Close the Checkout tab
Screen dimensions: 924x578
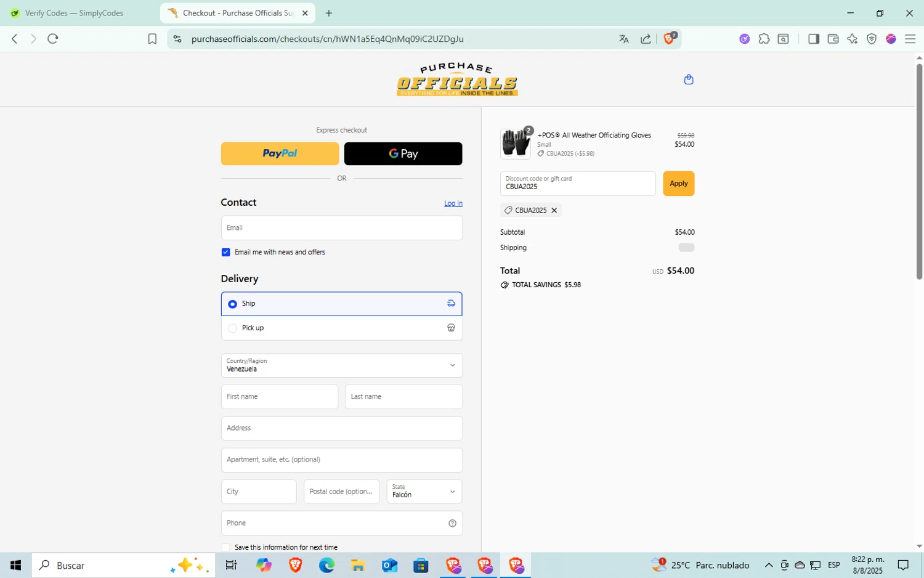click(x=305, y=13)
